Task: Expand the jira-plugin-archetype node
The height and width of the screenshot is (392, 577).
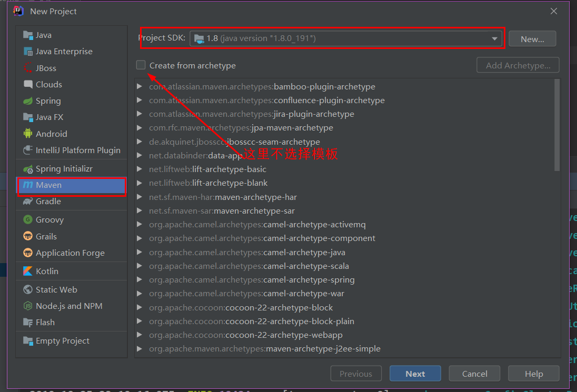Action: point(140,114)
